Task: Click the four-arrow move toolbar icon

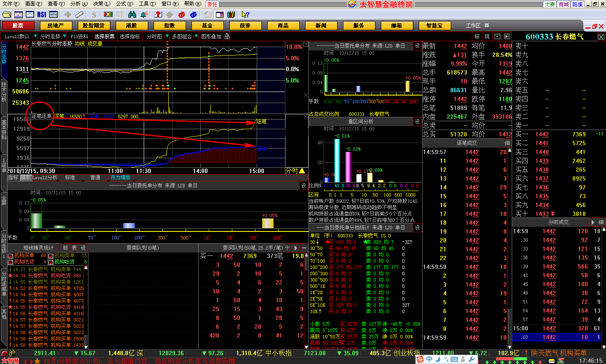Action: [67, 14]
